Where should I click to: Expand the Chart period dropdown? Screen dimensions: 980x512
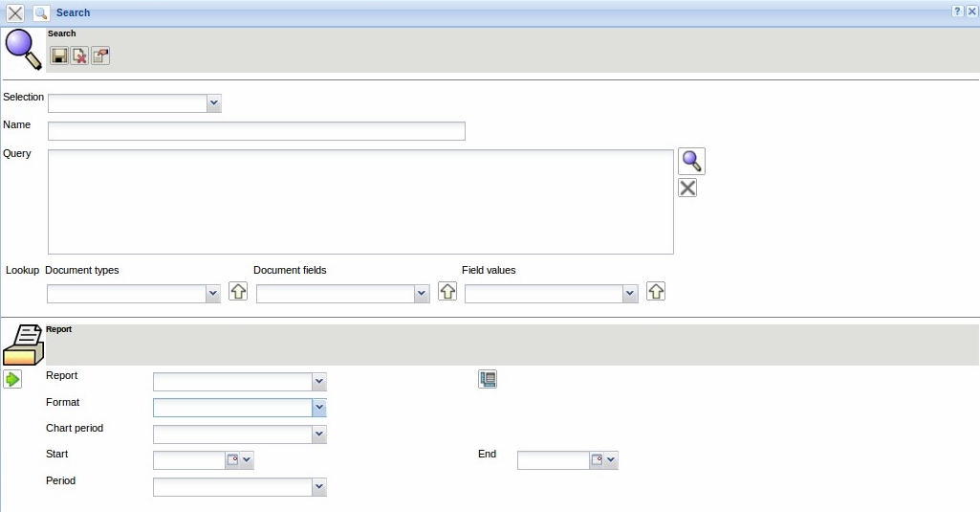[318, 434]
